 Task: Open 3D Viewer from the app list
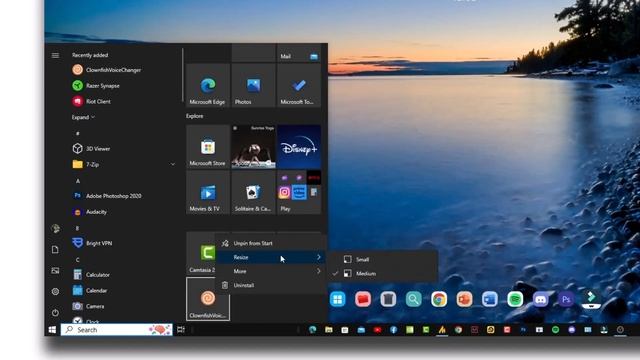tap(92, 149)
